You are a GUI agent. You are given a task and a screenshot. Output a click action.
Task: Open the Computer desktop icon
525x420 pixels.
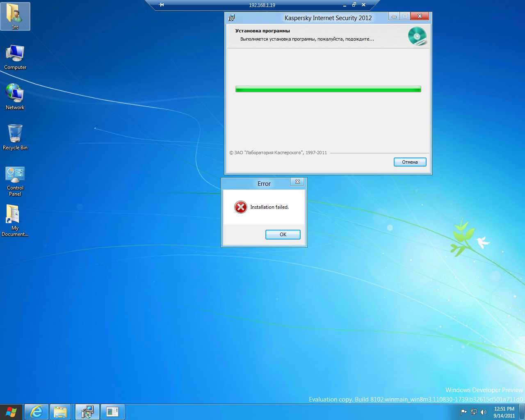[15, 57]
